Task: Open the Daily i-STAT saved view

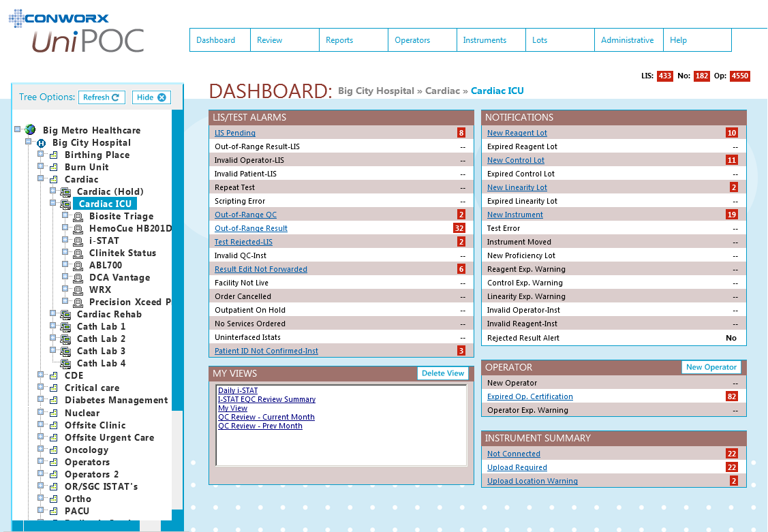Action: pos(238,390)
